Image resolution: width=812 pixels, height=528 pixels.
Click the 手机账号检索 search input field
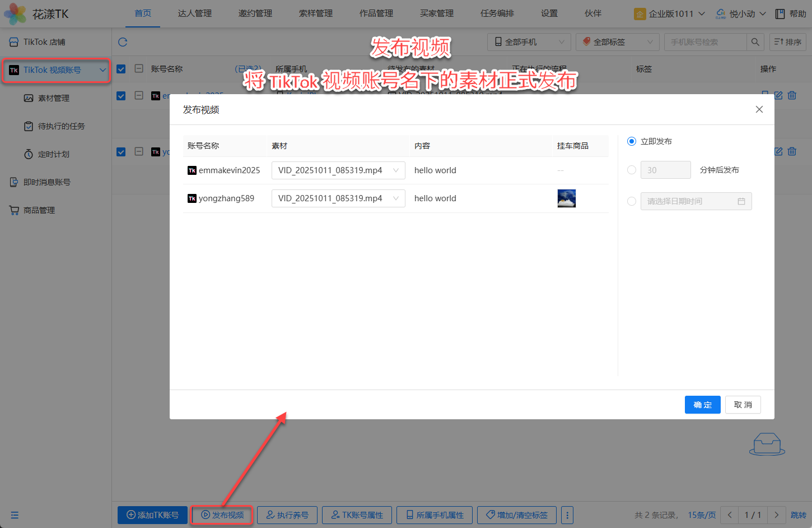705,42
